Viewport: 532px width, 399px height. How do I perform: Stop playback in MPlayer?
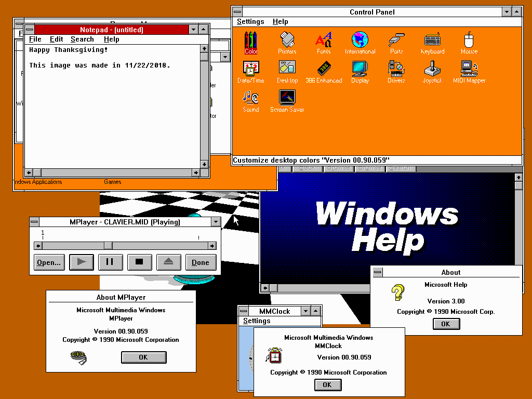(x=139, y=262)
